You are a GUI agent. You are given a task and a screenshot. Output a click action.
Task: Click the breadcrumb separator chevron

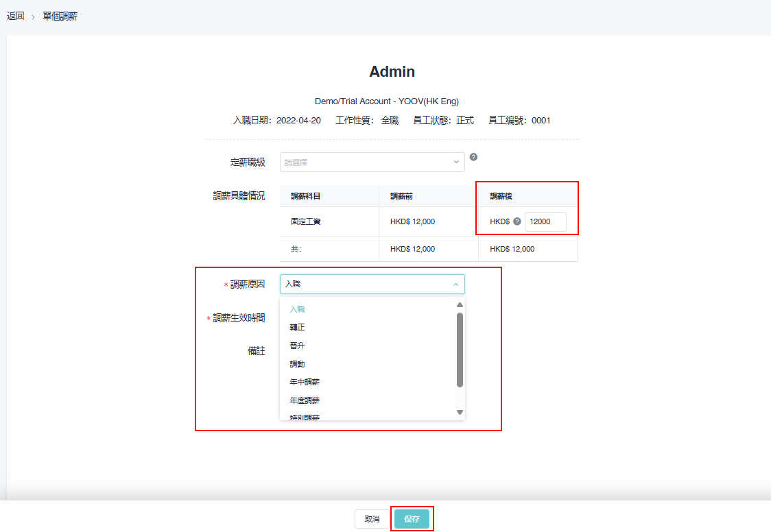pos(33,16)
